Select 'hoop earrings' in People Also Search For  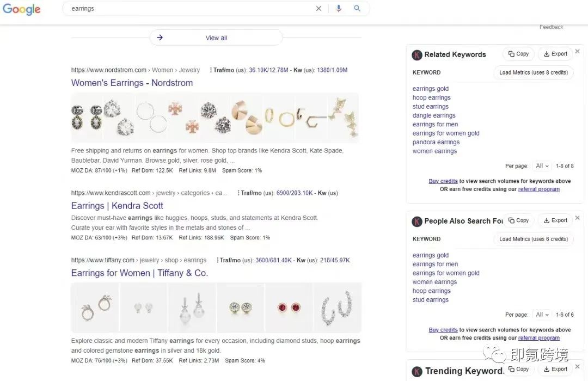432,291
